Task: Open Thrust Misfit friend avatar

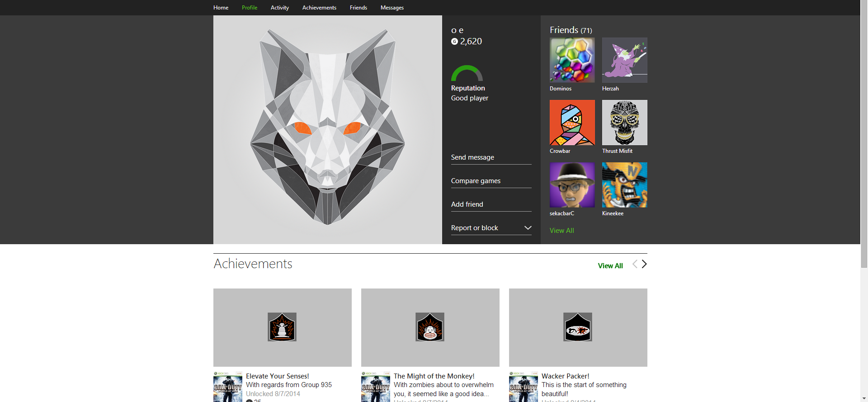Action: click(625, 123)
